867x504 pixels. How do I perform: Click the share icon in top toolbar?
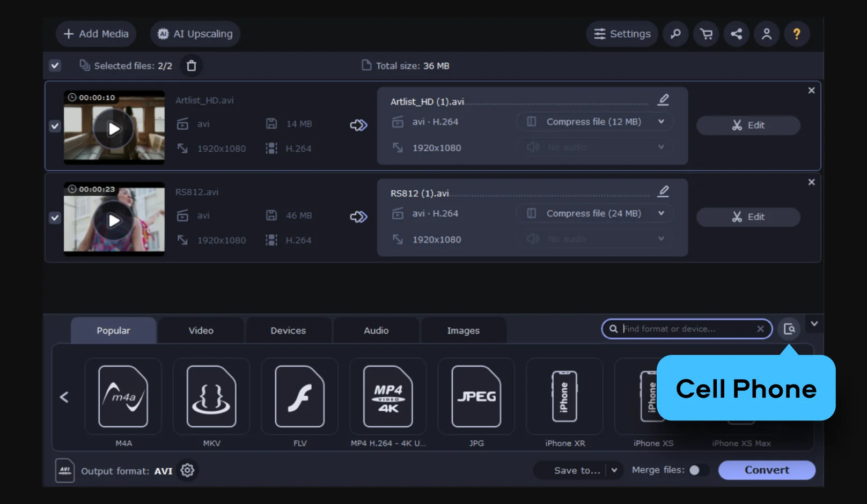tap(737, 34)
